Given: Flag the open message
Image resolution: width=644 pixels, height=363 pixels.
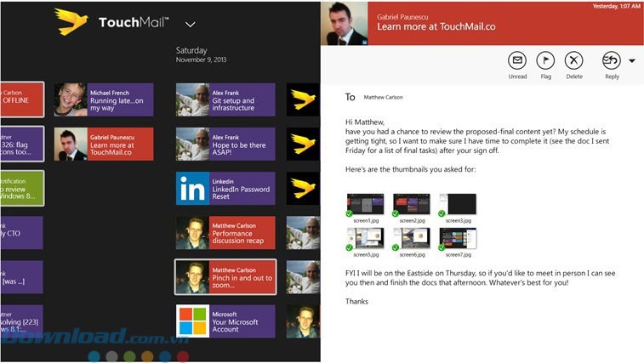Looking at the screenshot, I should (x=545, y=60).
